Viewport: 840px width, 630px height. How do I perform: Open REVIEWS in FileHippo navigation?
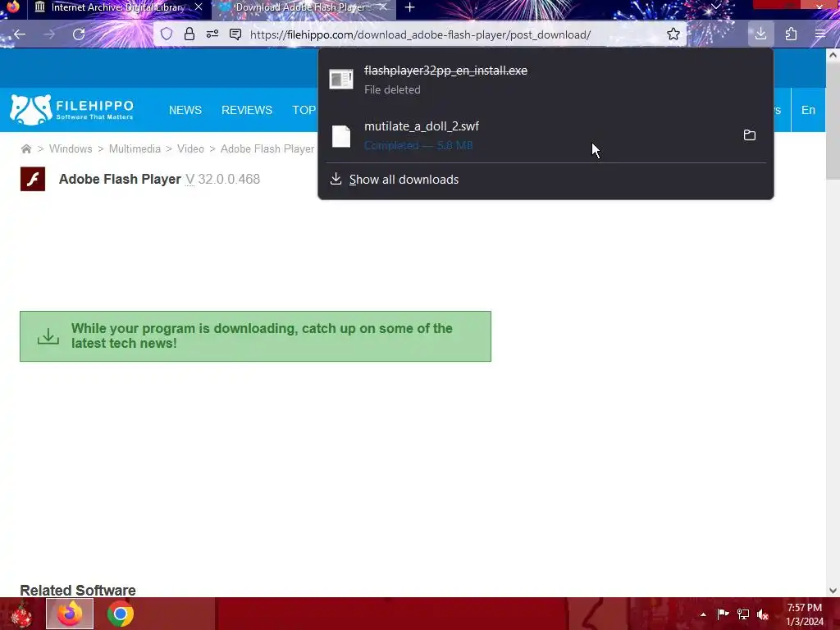(x=247, y=110)
